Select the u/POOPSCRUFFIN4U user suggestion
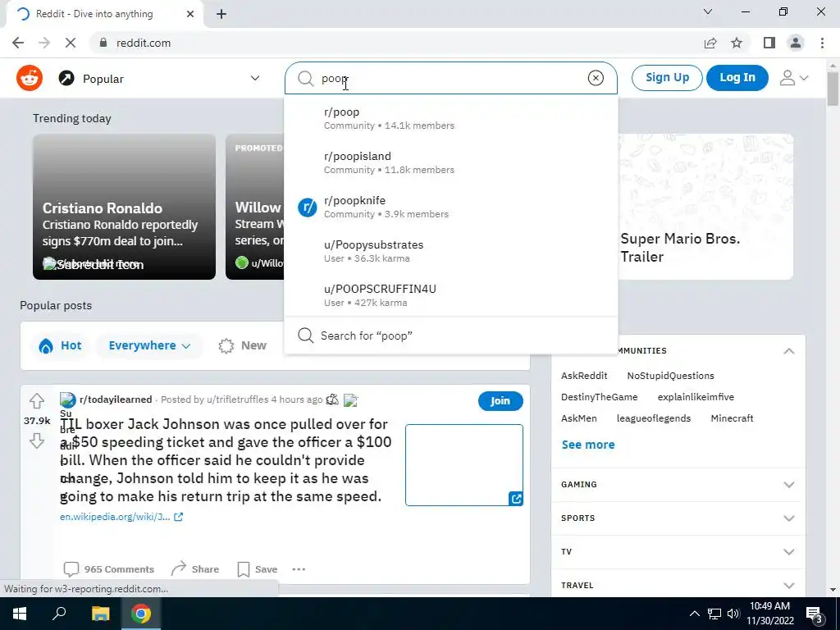Image resolution: width=840 pixels, height=630 pixels. click(x=451, y=295)
